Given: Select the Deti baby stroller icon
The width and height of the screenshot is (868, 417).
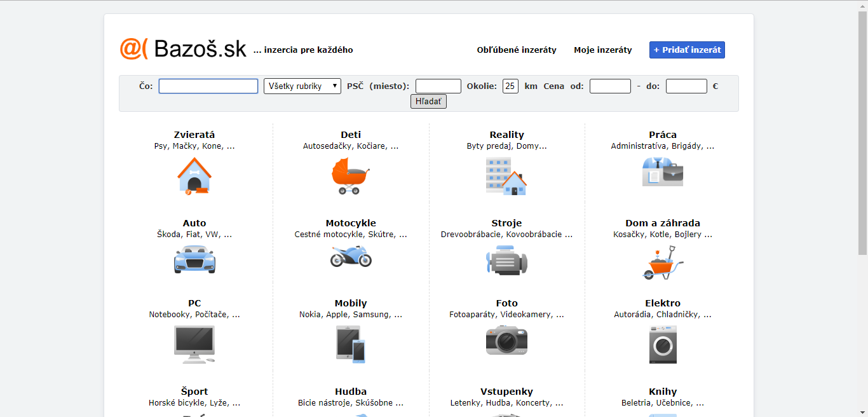Looking at the screenshot, I should pyautogui.click(x=350, y=175).
